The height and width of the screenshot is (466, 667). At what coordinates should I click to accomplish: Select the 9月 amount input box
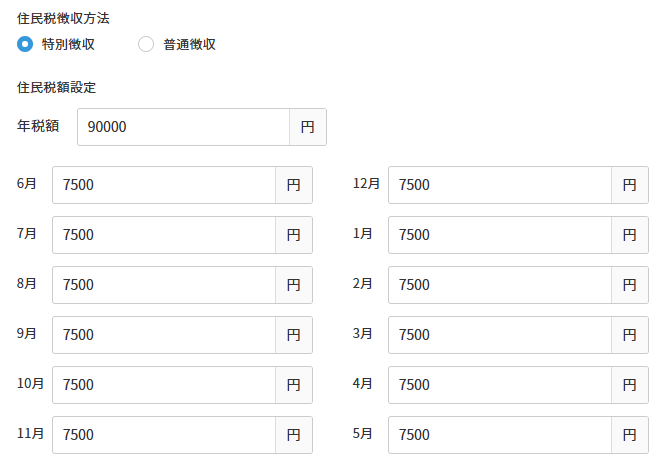click(164, 335)
